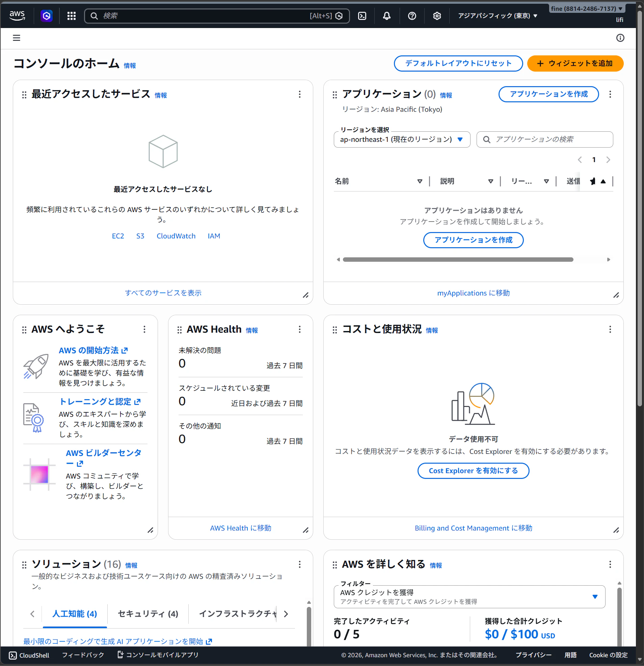Click すべてのサービスを表示 link

[163, 293]
